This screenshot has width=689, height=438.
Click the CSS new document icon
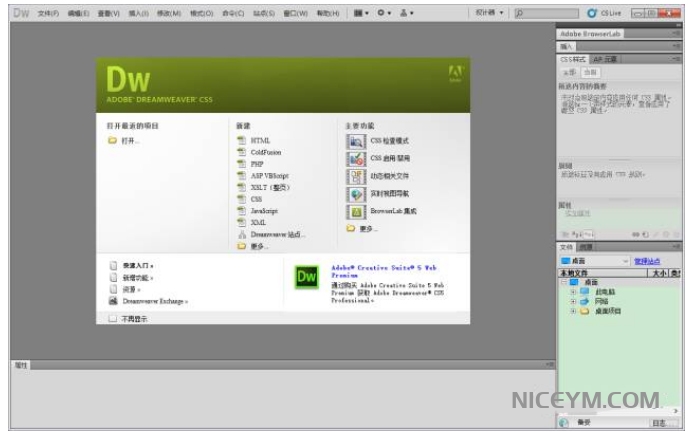pos(242,199)
